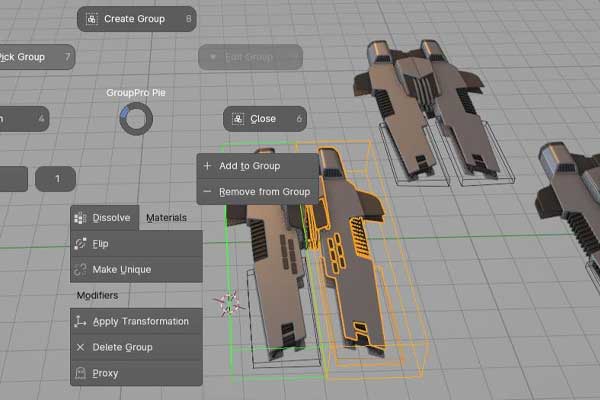Click the Flip icon
600x400 pixels.
pos(80,244)
